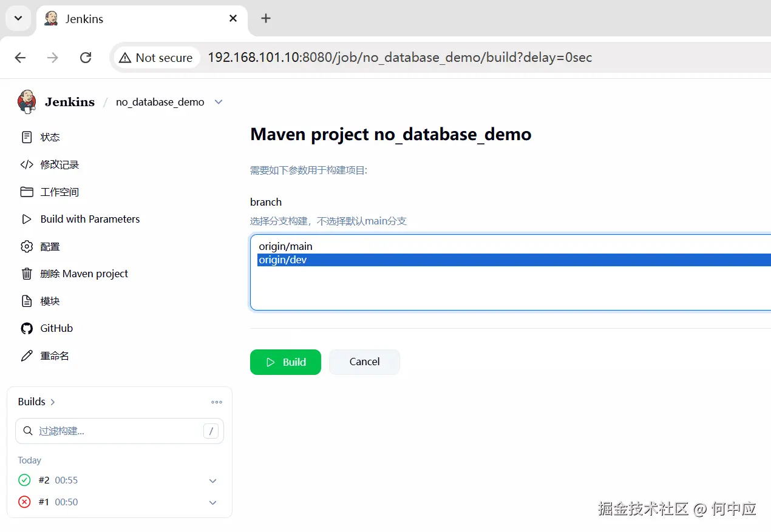Click the Cancel button
This screenshot has width=771, height=532.
tap(364, 362)
